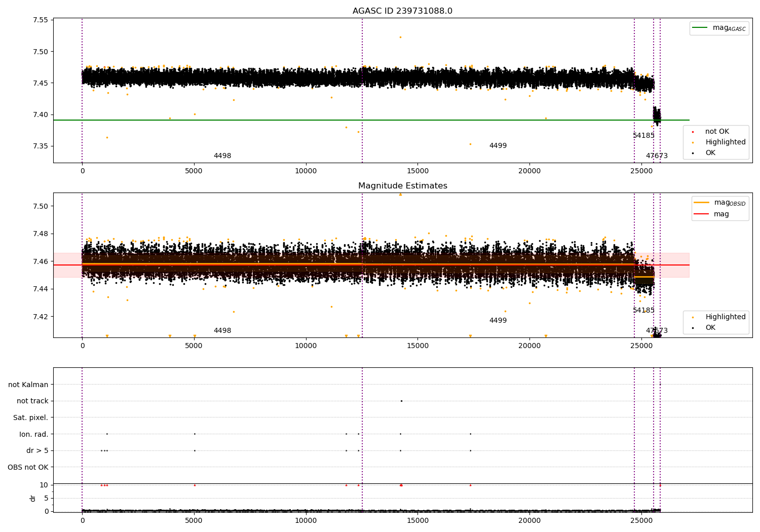This screenshot has height=532, width=760.
Task: Click the 7.40 y-axis tick label
Action: [x=40, y=115]
